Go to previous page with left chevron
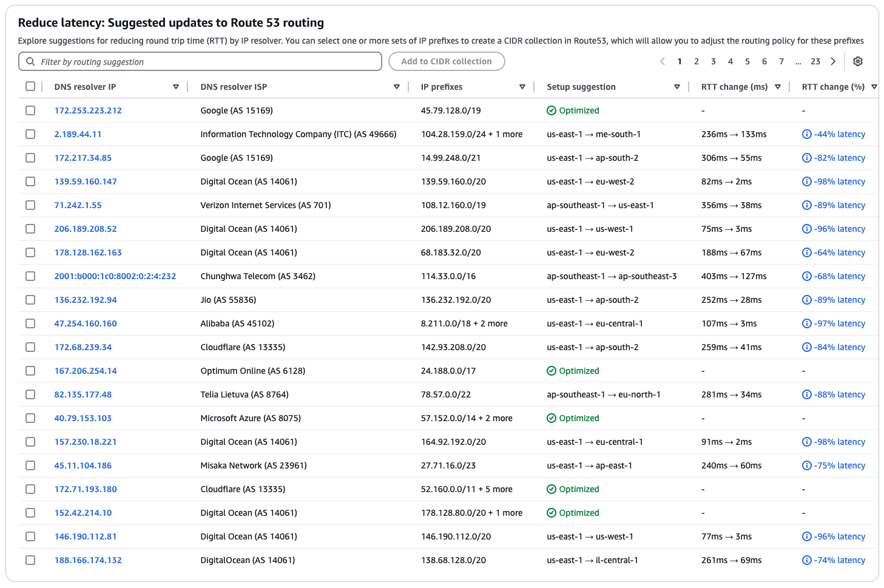The height and width of the screenshot is (588, 884). pyautogui.click(x=663, y=61)
